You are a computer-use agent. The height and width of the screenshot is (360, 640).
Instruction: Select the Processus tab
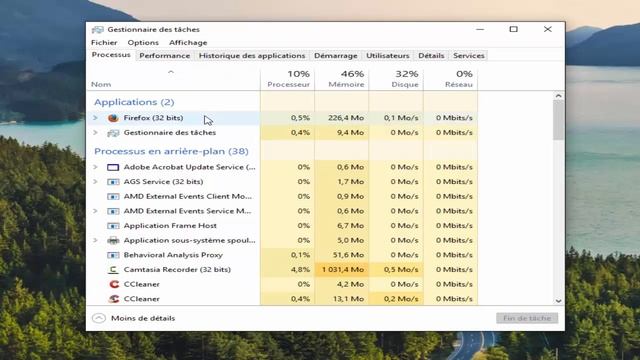[111, 55]
